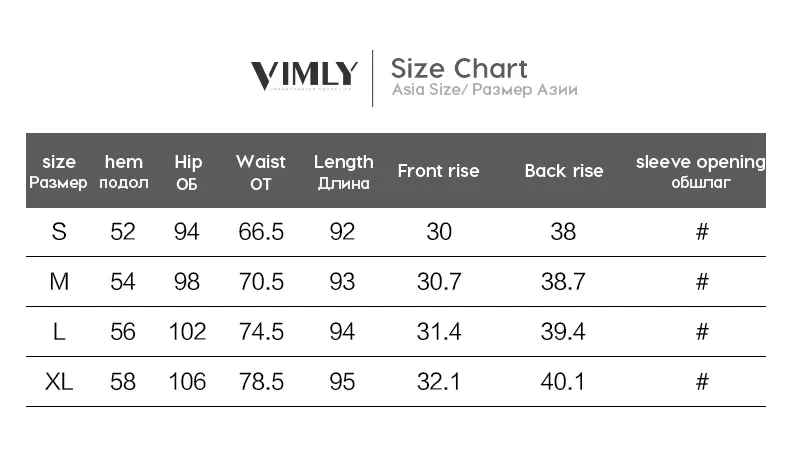Select back rise value 40.1
The height and width of the screenshot is (450, 790).
coord(563,381)
